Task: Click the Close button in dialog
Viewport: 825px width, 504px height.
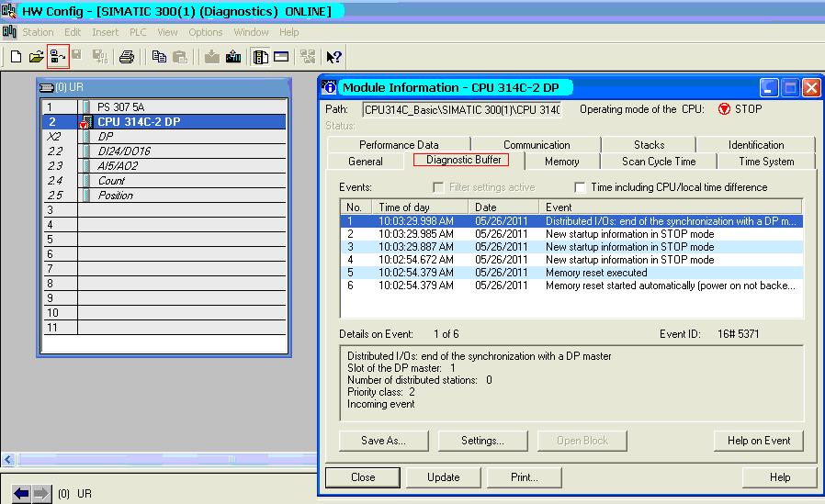Action: point(363,477)
